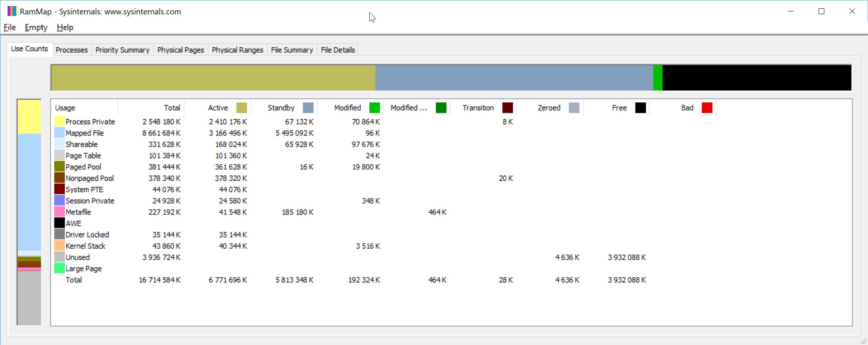Click the Process Private yellow swatch

59,121
